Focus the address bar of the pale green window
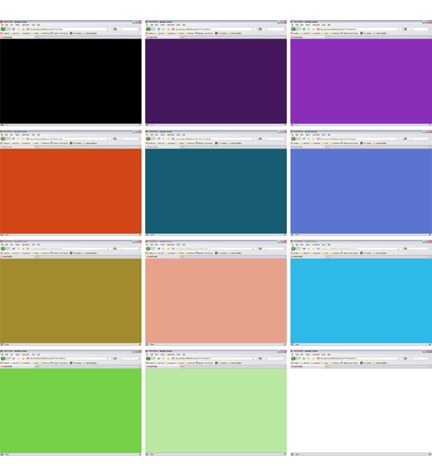Image resolution: width=432 pixels, height=476 pixels. 214,358
